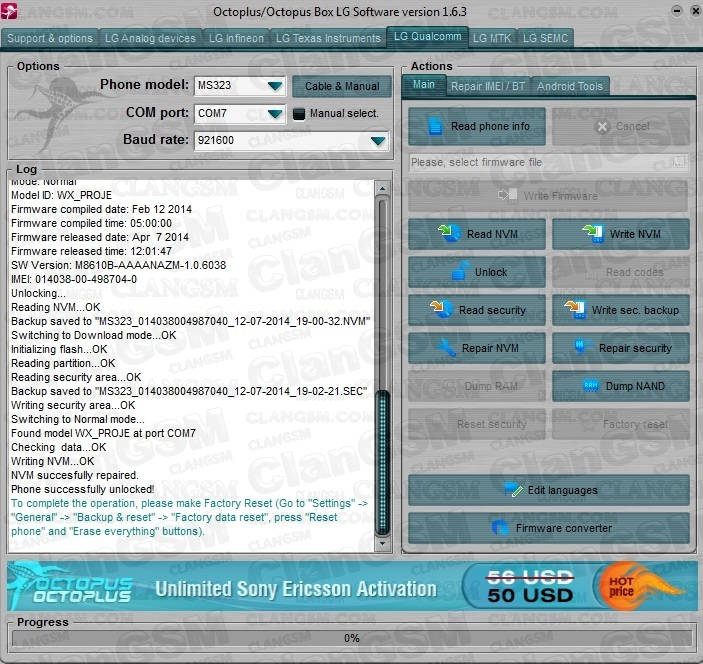Click log line 'IMEI: 014038-00-498704-0'

tap(74, 279)
